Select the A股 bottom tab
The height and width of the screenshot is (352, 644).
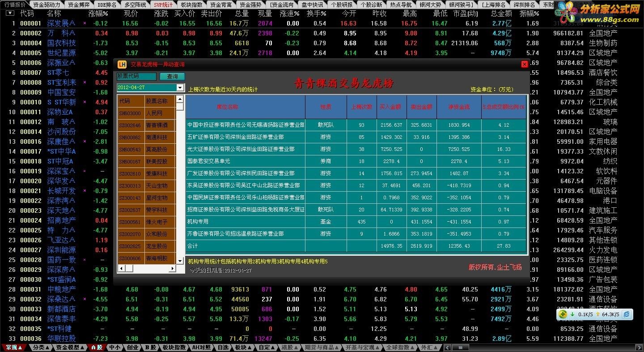click(x=96, y=348)
